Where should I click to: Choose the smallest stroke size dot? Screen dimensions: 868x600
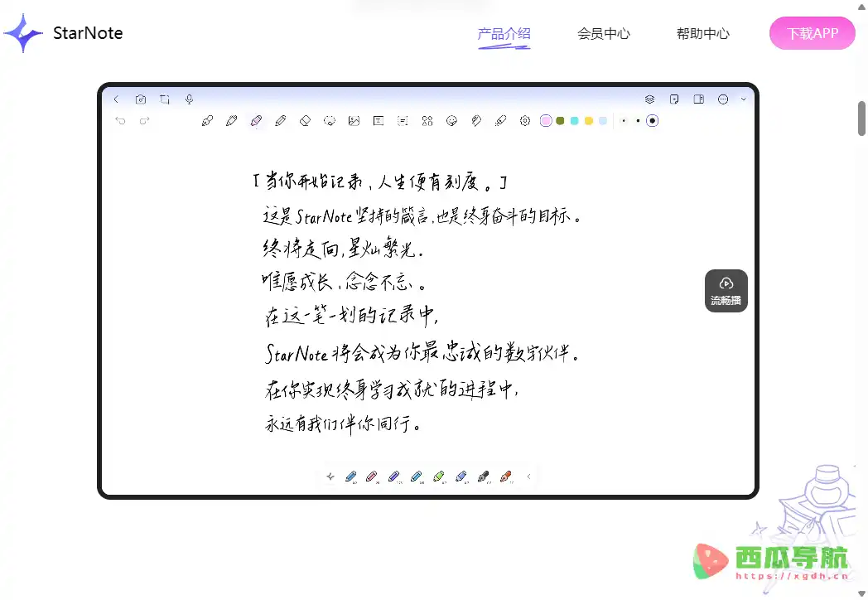[x=624, y=121]
